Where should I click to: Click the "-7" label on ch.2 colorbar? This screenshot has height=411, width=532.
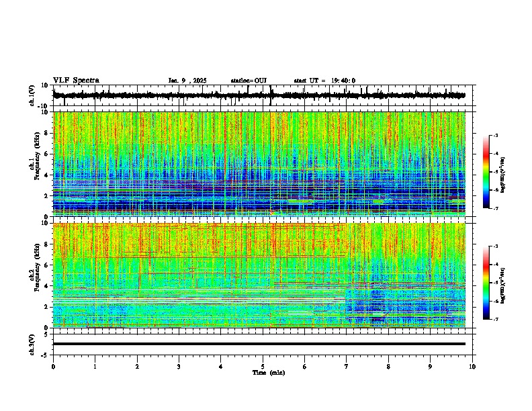pyautogui.click(x=495, y=319)
